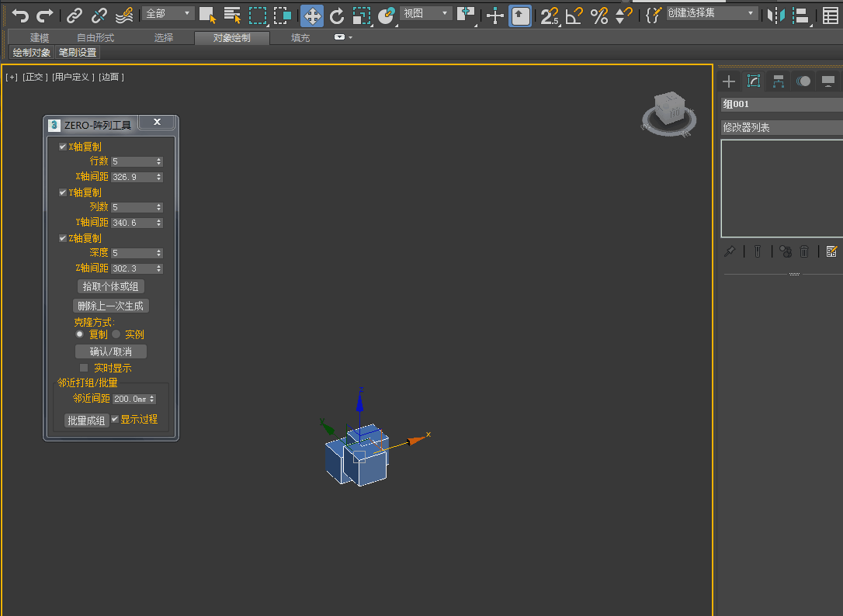This screenshot has width=843, height=616.
Task: Toggle the Angle Snap icon
Action: click(574, 15)
